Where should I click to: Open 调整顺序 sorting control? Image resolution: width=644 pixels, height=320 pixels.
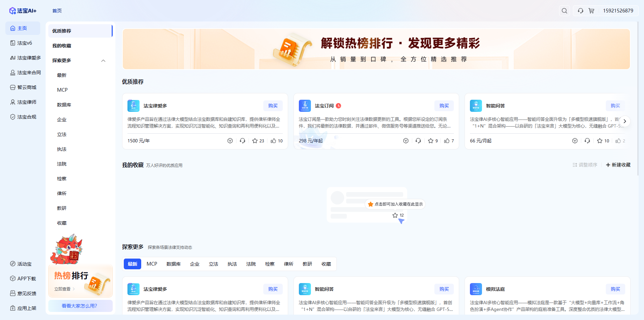pyautogui.click(x=585, y=165)
